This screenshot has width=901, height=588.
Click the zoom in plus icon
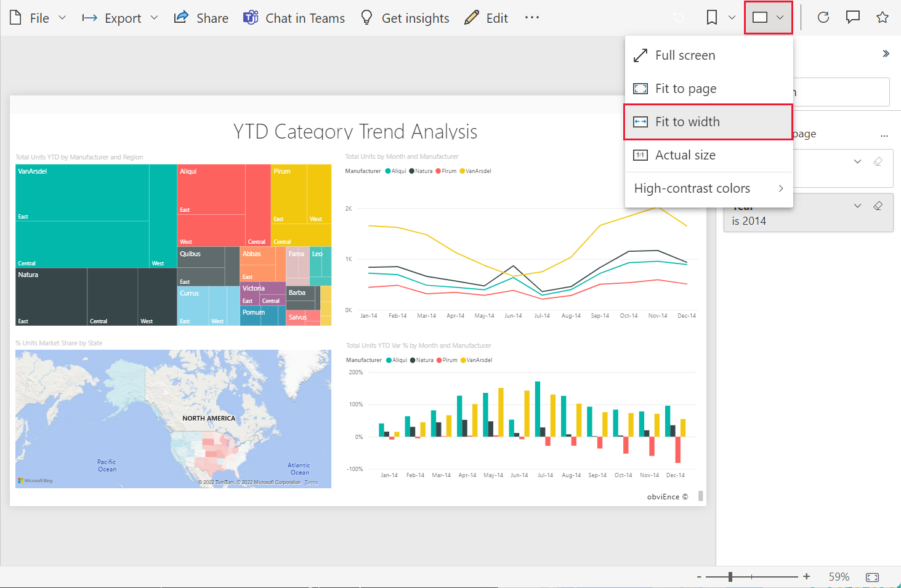[806, 576]
